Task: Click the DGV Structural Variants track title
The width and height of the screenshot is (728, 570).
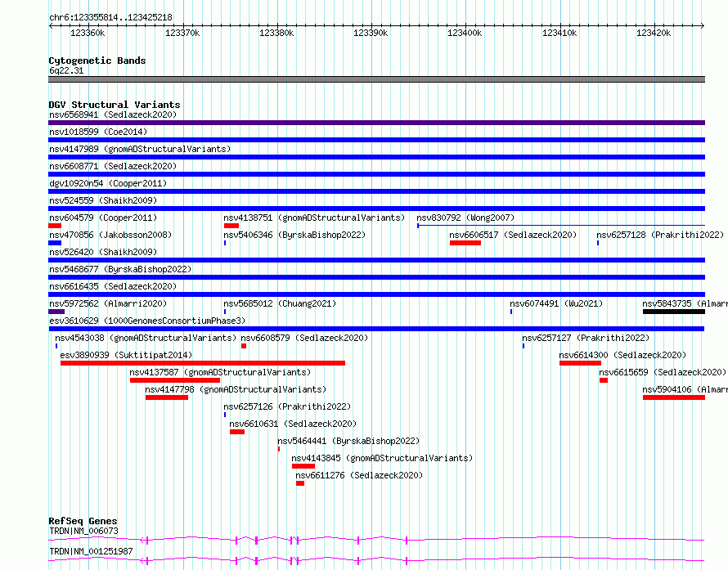Action: click(x=115, y=105)
